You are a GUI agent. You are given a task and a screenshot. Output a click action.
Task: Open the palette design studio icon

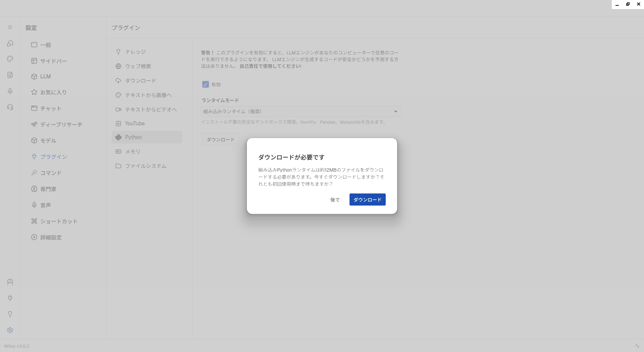(x=10, y=59)
